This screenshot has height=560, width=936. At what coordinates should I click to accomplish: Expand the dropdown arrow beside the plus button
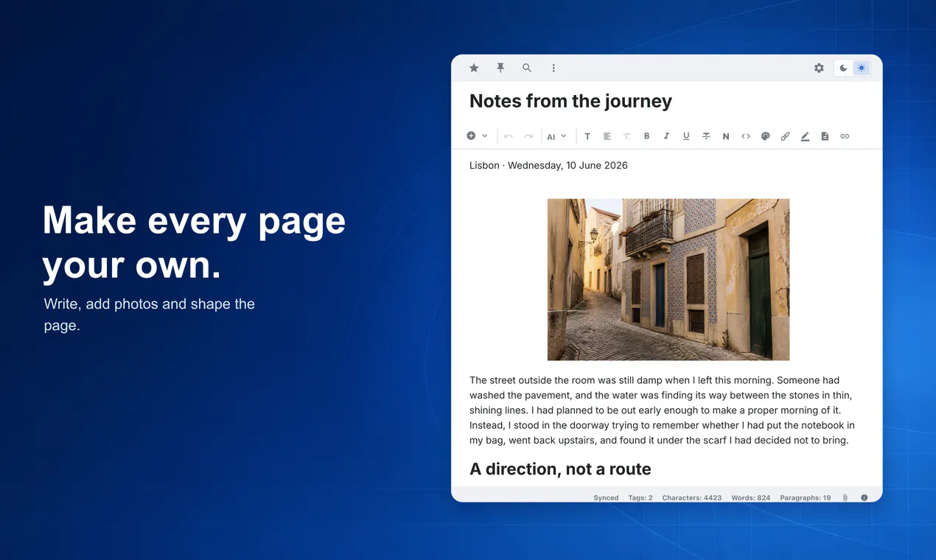484,136
